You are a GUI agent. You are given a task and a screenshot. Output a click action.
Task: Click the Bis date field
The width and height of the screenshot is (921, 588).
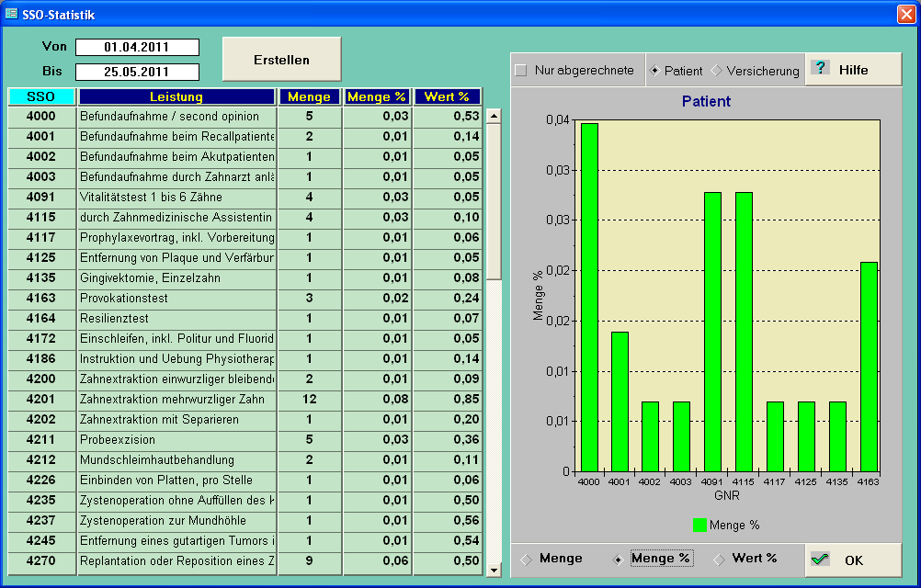click(137, 72)
